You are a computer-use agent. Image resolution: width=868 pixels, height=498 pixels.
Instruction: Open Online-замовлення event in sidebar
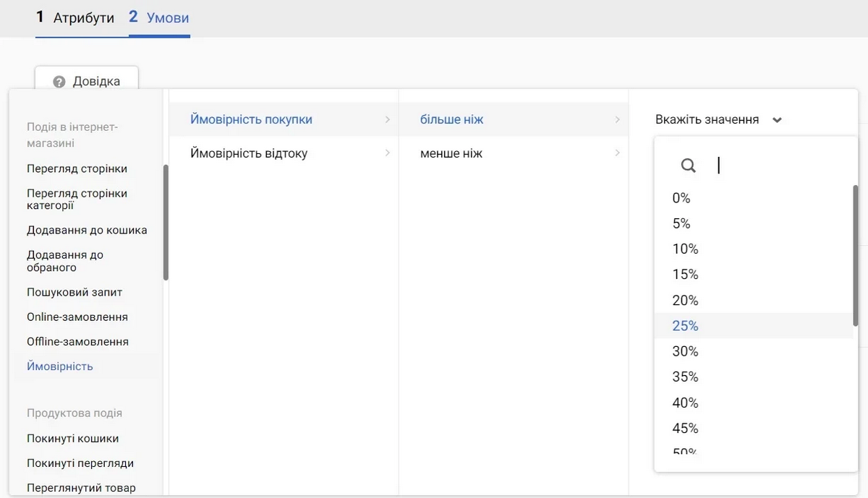[x=77, y=317]
